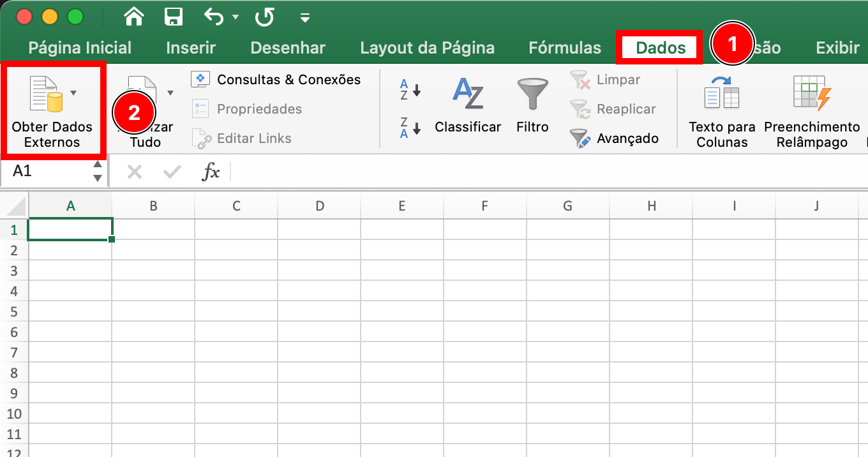Open the undo history dropdown arrow
The width and height of the screenshot is (868, 457).
click(235, 17)
